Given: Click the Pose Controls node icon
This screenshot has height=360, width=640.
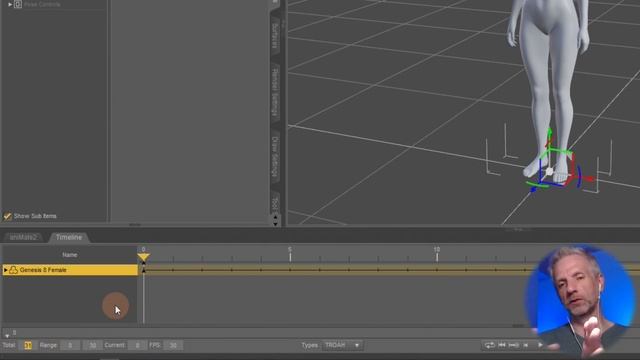Looking at the screenshot, I should [18, 4].
